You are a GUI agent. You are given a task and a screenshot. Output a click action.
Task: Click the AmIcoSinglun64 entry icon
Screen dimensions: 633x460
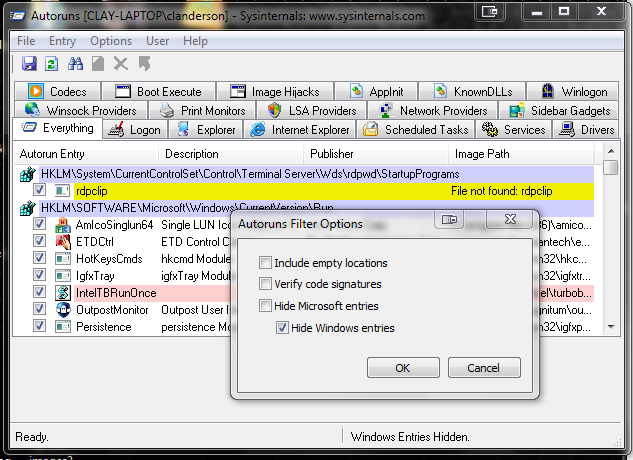pos(63,225)
